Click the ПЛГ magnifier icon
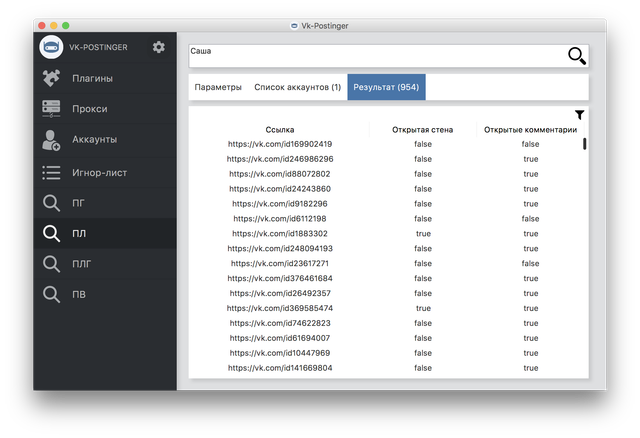640x438 pixels. click(51, 264)
